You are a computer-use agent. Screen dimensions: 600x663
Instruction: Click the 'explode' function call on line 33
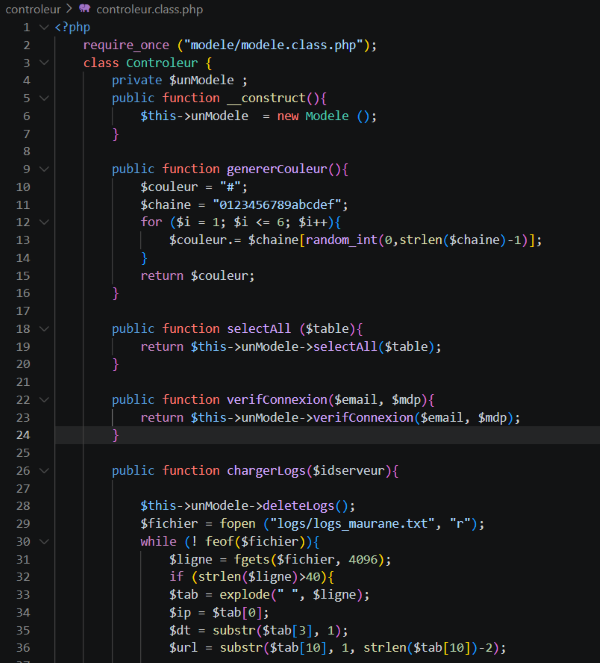(x=245, y=595)
